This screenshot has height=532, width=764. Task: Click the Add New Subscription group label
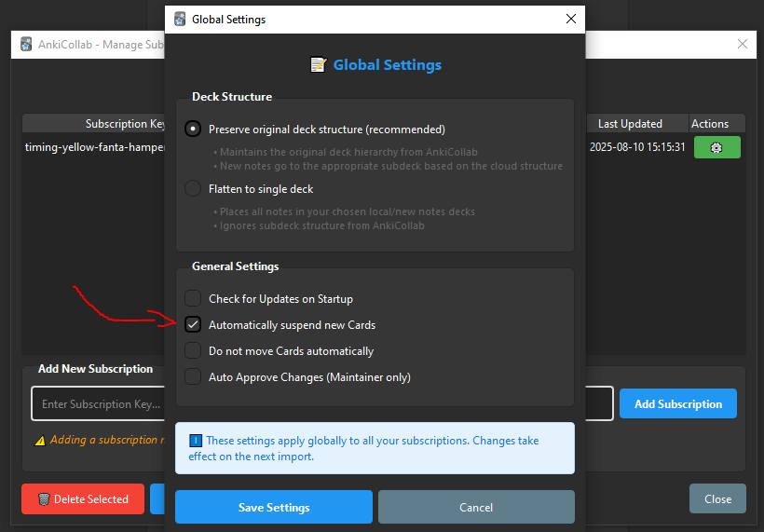tap(95, 369)
